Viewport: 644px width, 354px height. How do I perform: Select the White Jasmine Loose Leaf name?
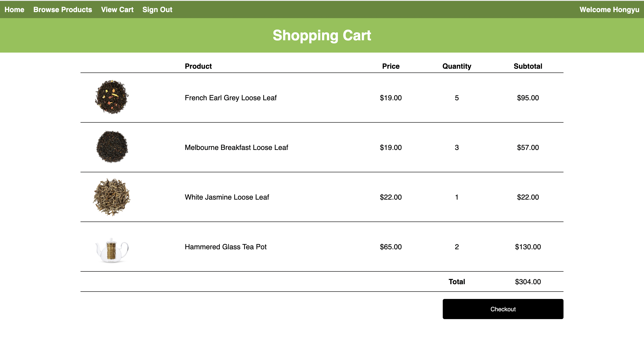tap(227, 197)
